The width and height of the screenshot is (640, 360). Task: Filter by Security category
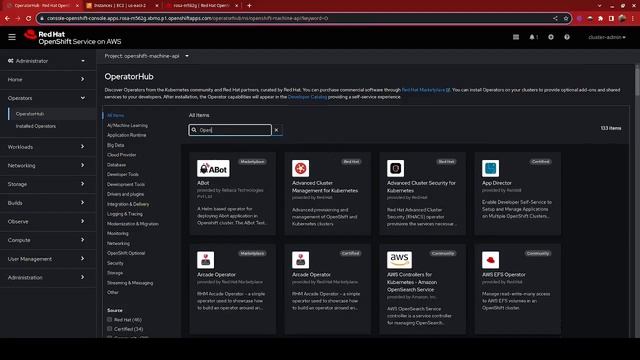pyautogui.click(x=115, y=263)
